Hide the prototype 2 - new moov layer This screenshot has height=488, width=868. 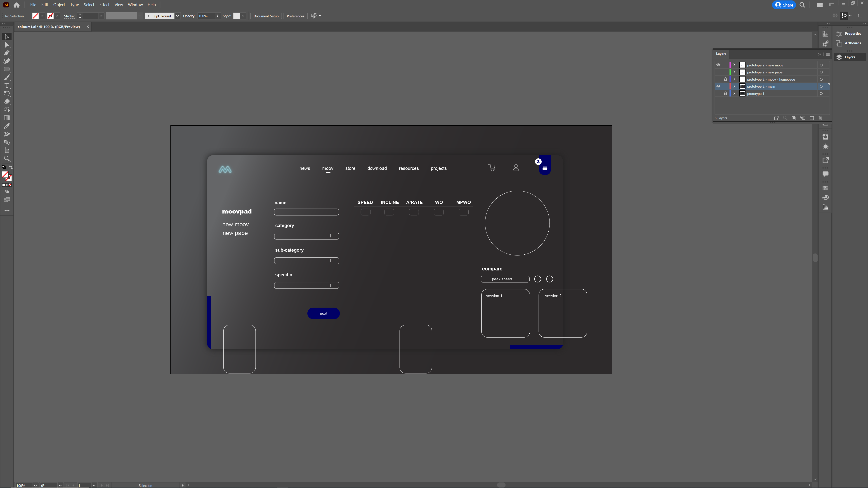(x=718, y=65)
